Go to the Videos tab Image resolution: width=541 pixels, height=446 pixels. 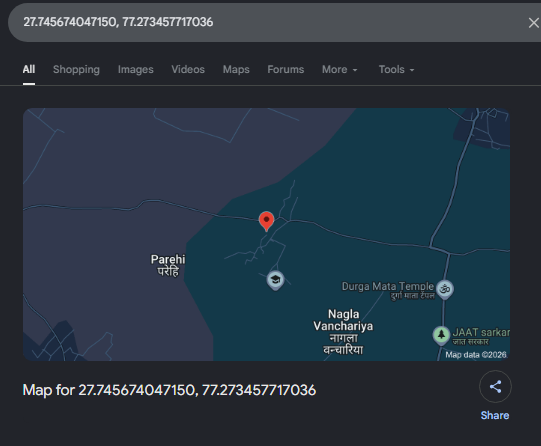(x=188, y=69)
